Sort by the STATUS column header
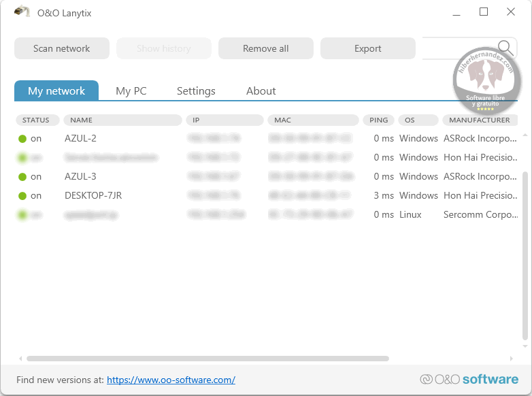This screenshot has width=532, height=396. point(37,120)
